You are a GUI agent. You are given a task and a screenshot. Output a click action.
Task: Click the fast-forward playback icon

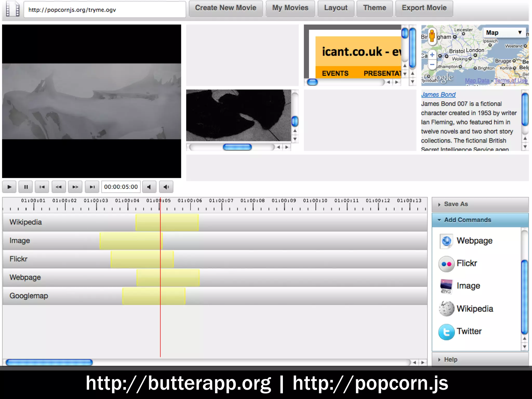coord(75,187)
